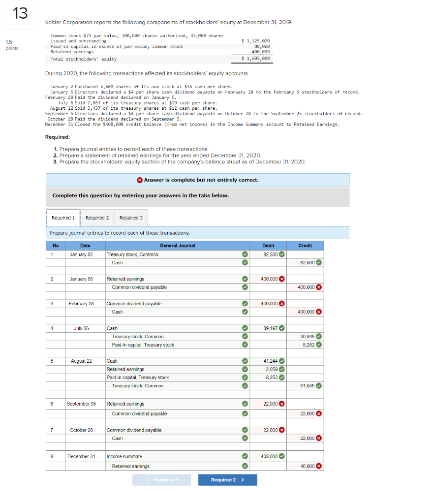The height and width of the screenshot is (504, 432).
Task: Click green check next to credit 30,945
Action: coord(319,336)
